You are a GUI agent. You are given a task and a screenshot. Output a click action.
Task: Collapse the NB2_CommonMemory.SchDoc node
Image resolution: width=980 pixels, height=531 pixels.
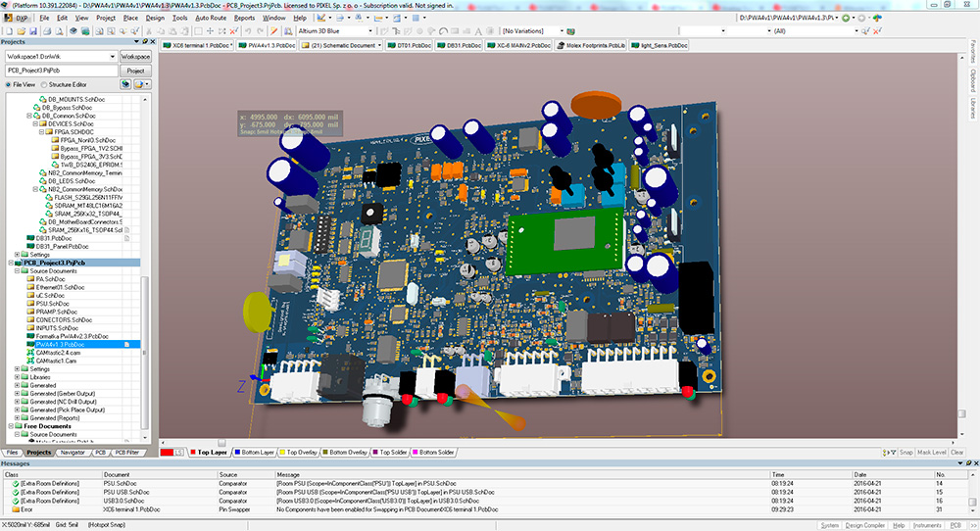point(35,189)
